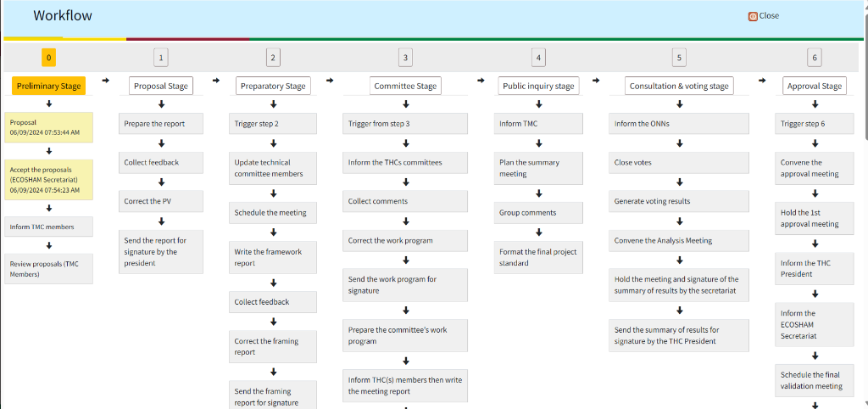Open the Preliminary Stage tab
Viewport: 868px width, 409px height.
[x=49, y=86]
